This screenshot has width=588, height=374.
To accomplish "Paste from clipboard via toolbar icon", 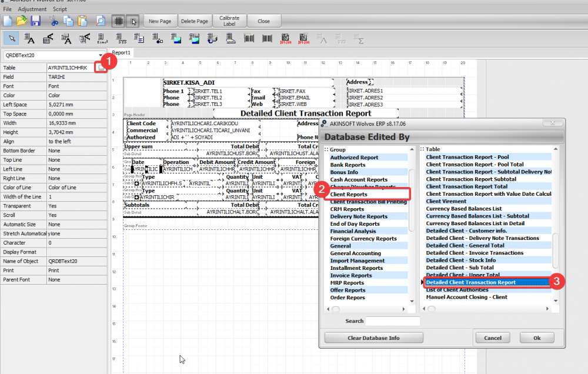I will [82, 21].
